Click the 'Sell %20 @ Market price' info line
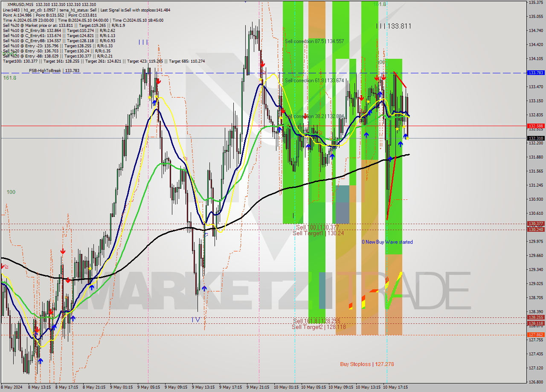 coord(64,25)
